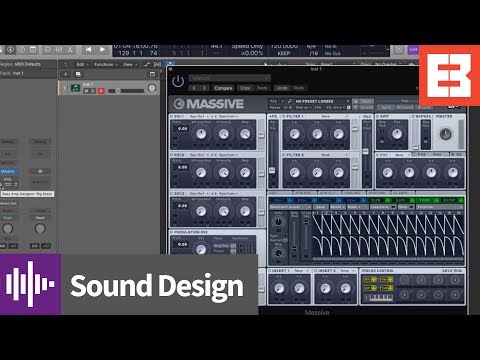The width and height of the screenshot is (480, 360).
Task: Click the OSC1 wavetable position knob
Action: 201,134
